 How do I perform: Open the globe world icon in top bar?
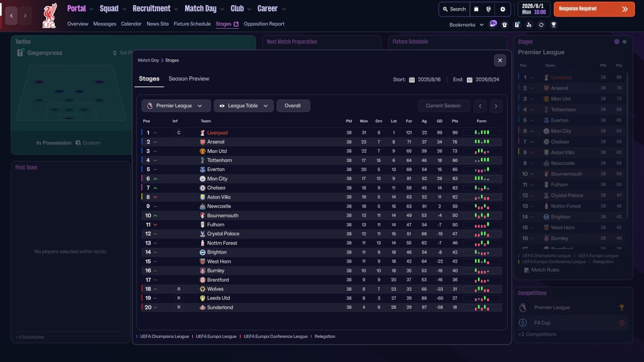[488, 9]
